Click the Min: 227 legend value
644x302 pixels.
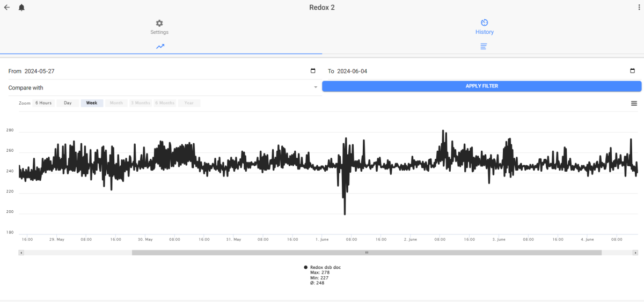click(319, 278)
